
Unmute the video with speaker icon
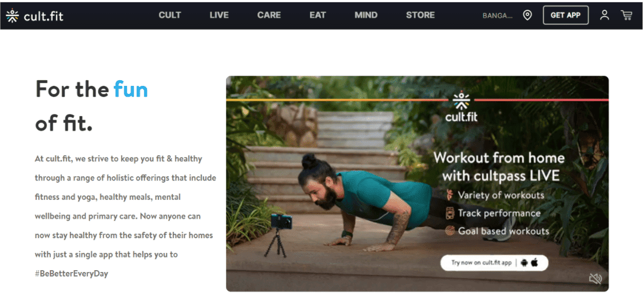click(595, 279)
